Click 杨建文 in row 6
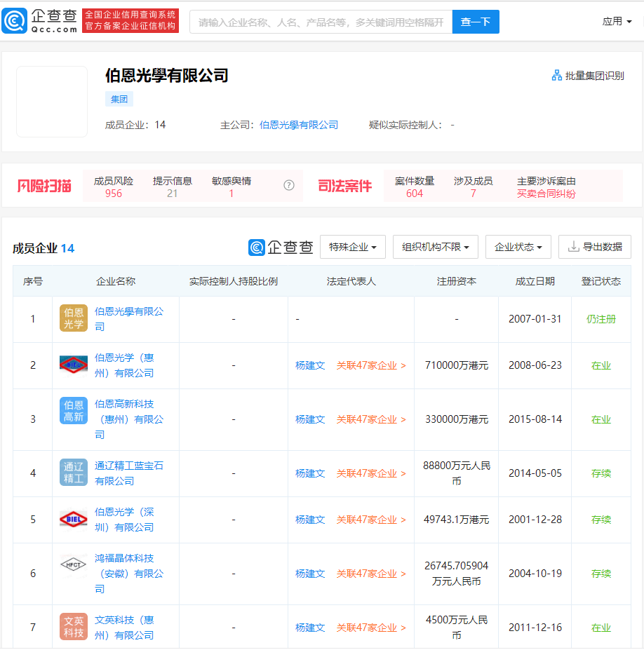Image resolution: width=644 pixels, height=650 pixels. pos(310,574)
